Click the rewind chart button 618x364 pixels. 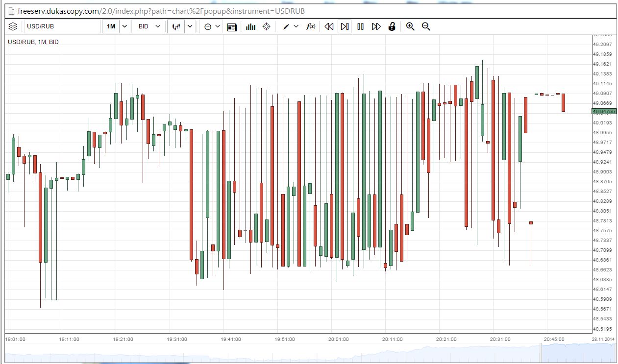pyautogui.click(x=329, y=26)
